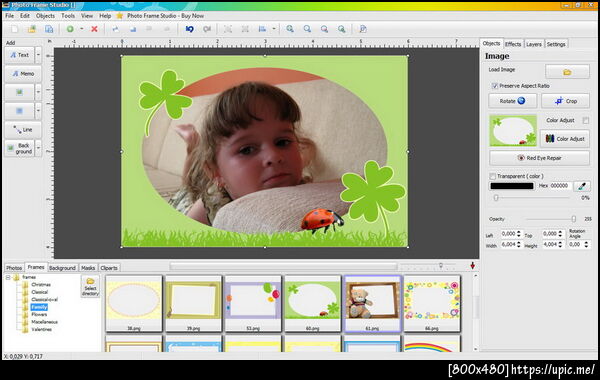Screen dimensions: 600x380
Task: Open the dropdown arrow beside Text button
Action: point(38,55)
